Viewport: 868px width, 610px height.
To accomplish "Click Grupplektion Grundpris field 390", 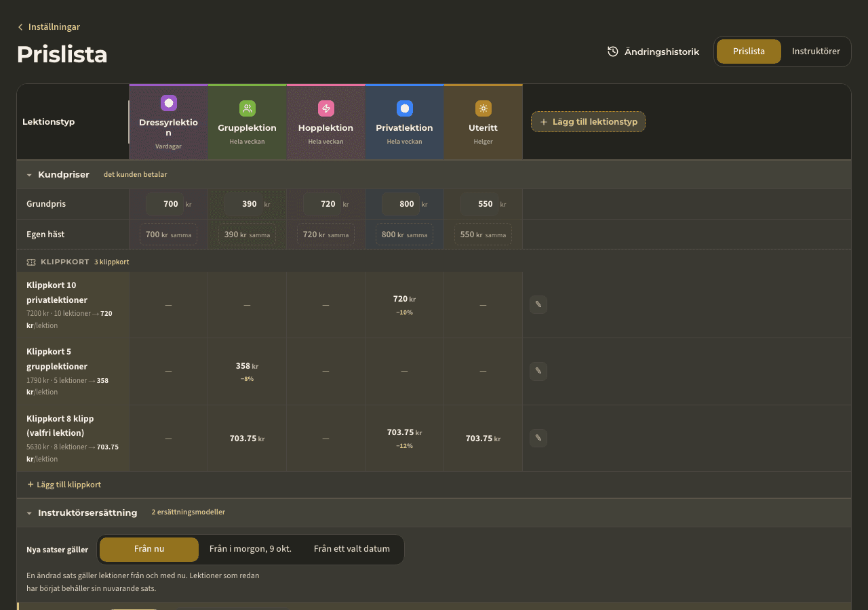I will [x=243, y=204].
